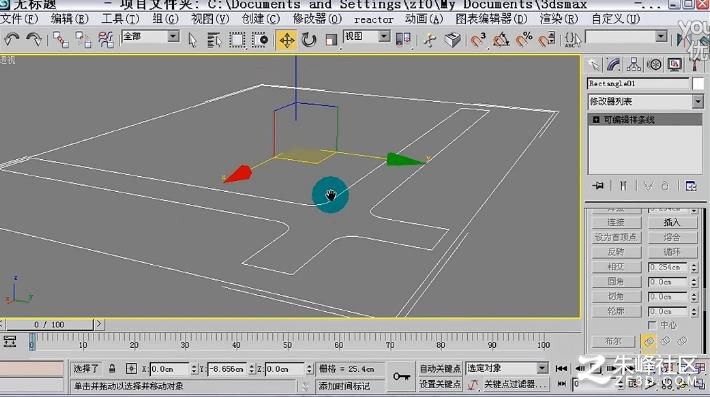Viewport: 710px width, 397px height.
Task: Enable the 中心 checkbox
Action: (x=652, y=325)
